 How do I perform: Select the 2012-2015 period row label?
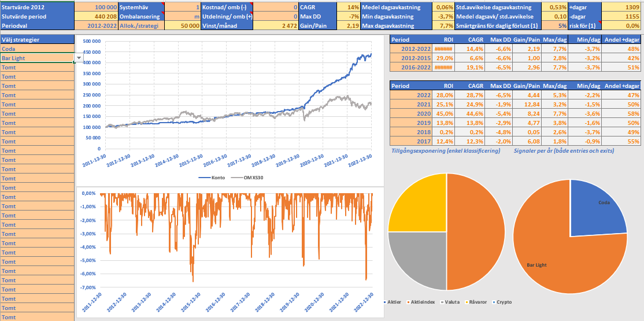411,58
